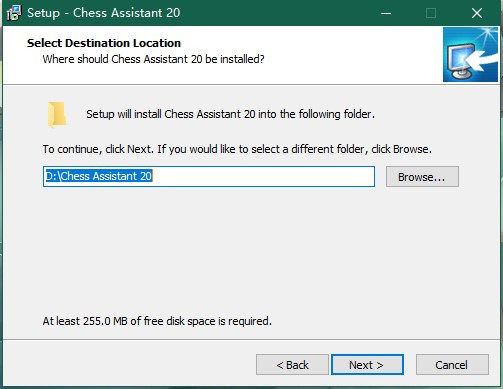The width and height of the screenshot is (503, 389).
Task: Click the empty white area inside path field
Action: [263, 176]
